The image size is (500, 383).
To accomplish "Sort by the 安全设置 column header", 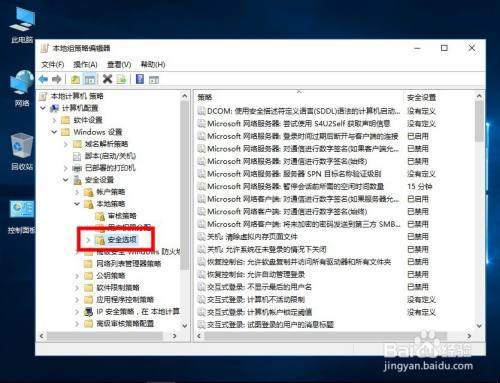I will coord(421,97).
